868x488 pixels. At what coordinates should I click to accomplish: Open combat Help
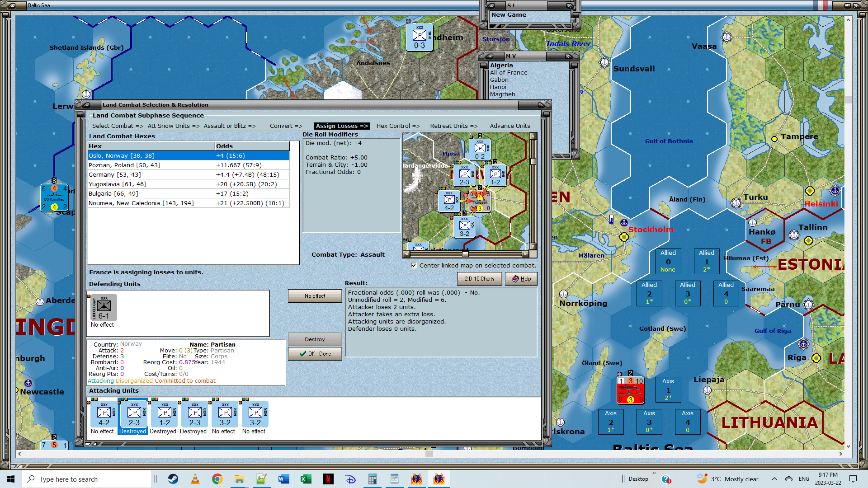521,279
